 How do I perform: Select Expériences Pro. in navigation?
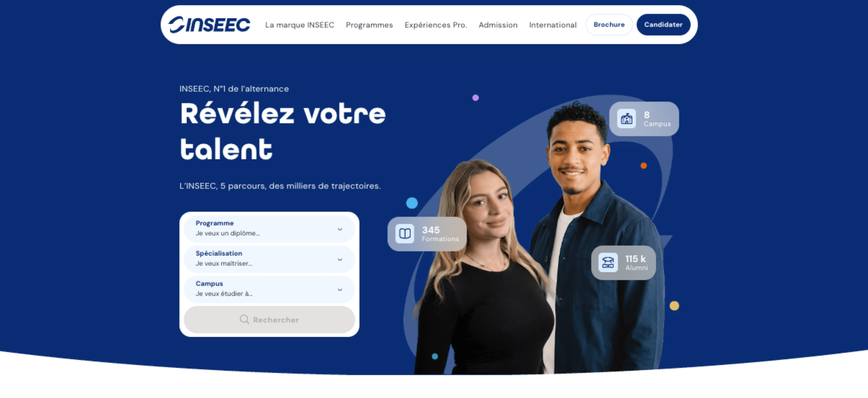click(436, 25)
